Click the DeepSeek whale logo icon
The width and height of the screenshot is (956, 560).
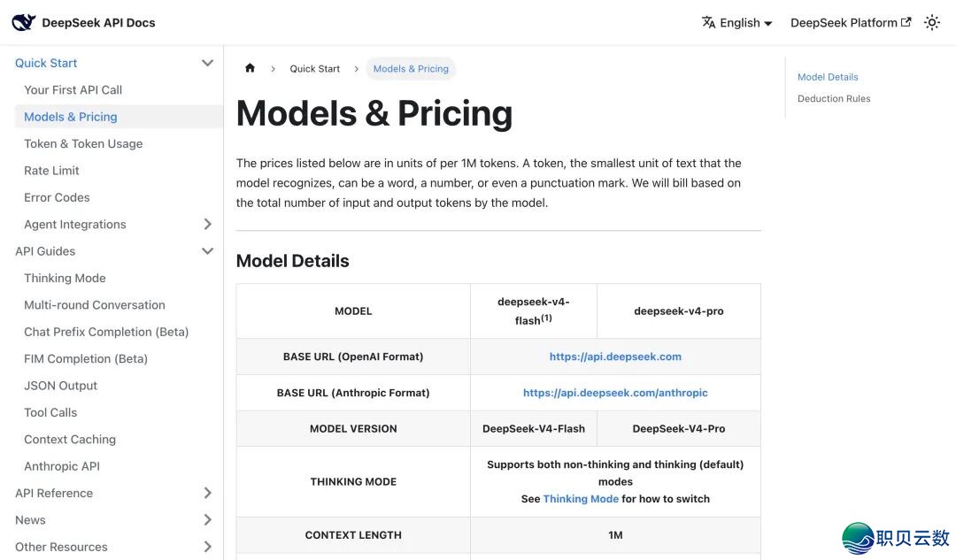[24, 22]
